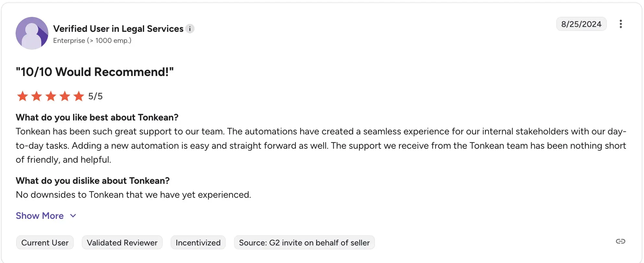Click the third rating star

[51, 96]
